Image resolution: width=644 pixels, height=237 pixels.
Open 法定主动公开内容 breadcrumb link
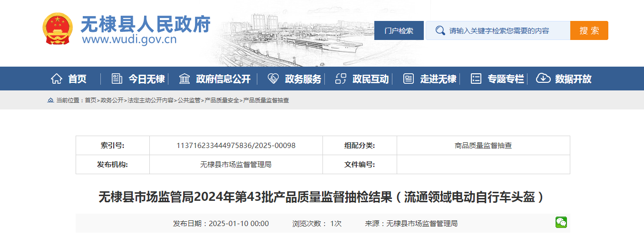coord(150,100)
